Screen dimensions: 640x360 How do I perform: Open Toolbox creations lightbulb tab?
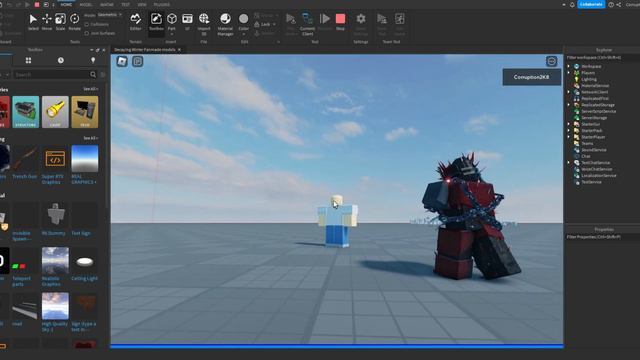pos(93,60)
